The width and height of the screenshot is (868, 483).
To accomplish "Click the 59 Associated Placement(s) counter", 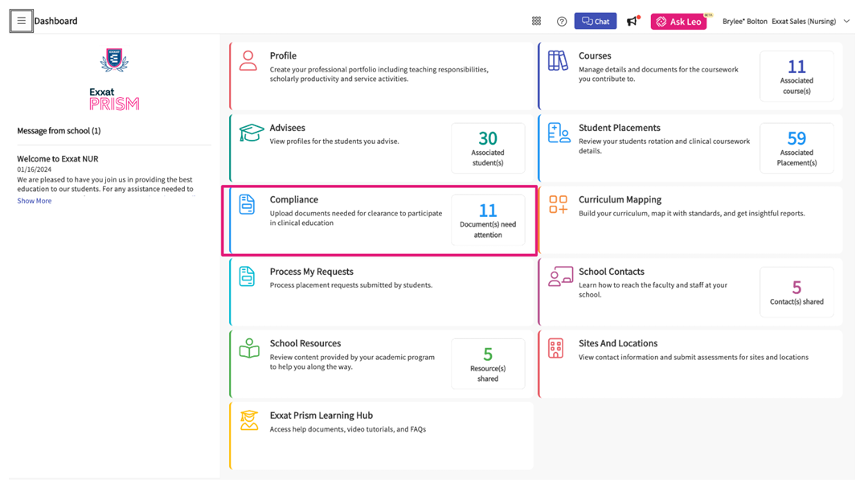I will 796,148.
